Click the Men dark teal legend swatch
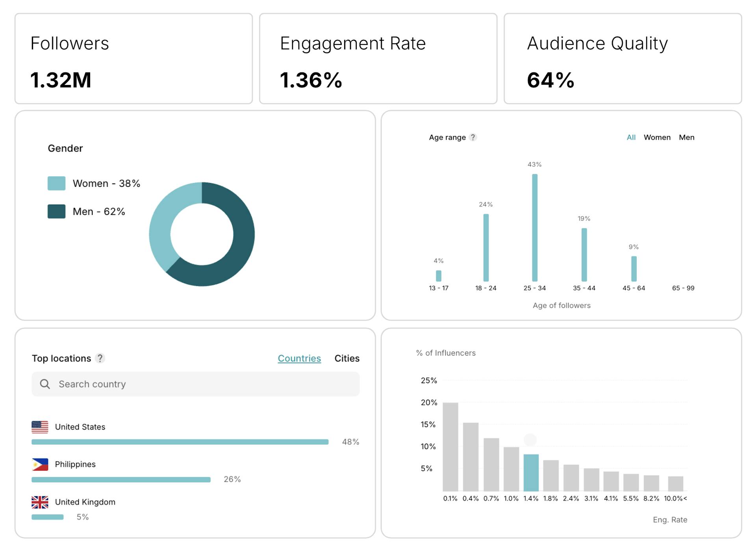 (56, 211)
